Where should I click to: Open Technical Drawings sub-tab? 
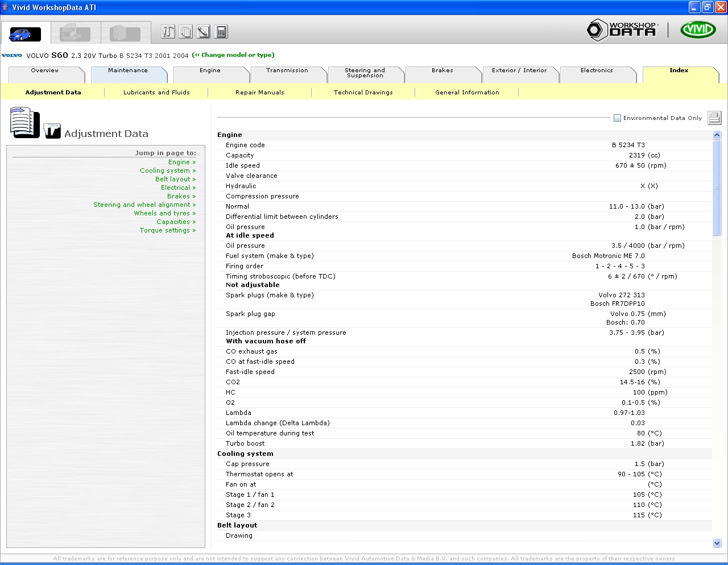tap(363, 92)
